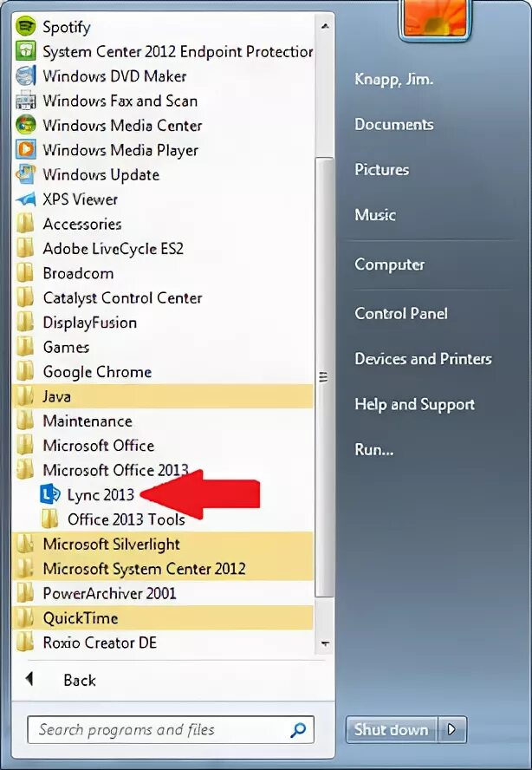This screenshot has height=770, width=532.
Task: Click the magnifier icon in the search box
Action: pos(298,730)
